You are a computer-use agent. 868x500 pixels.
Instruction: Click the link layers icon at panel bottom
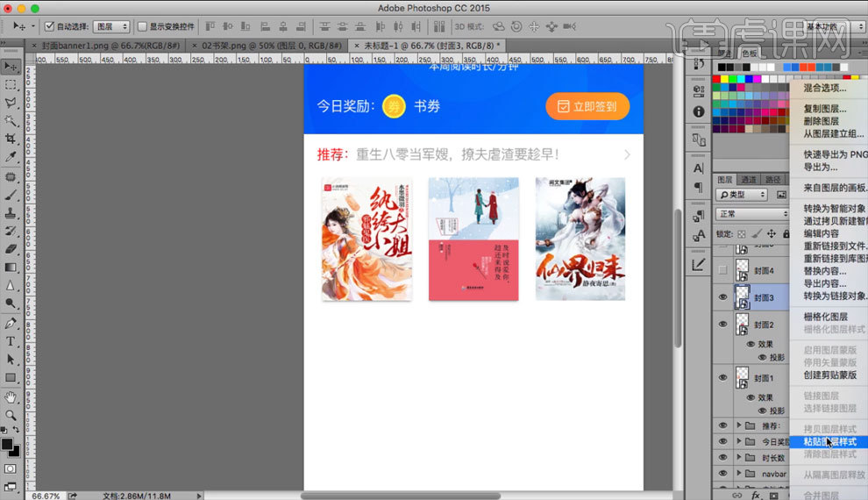736,495
